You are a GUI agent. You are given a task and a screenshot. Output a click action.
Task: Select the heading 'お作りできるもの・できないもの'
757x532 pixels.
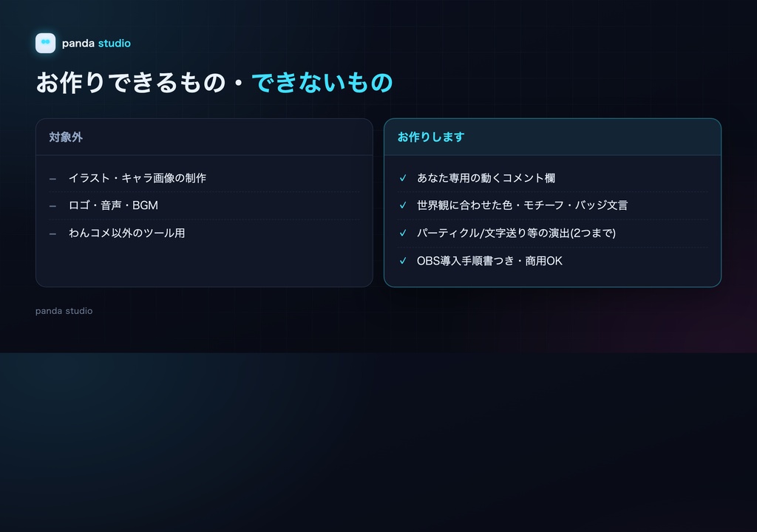(214, 82)
